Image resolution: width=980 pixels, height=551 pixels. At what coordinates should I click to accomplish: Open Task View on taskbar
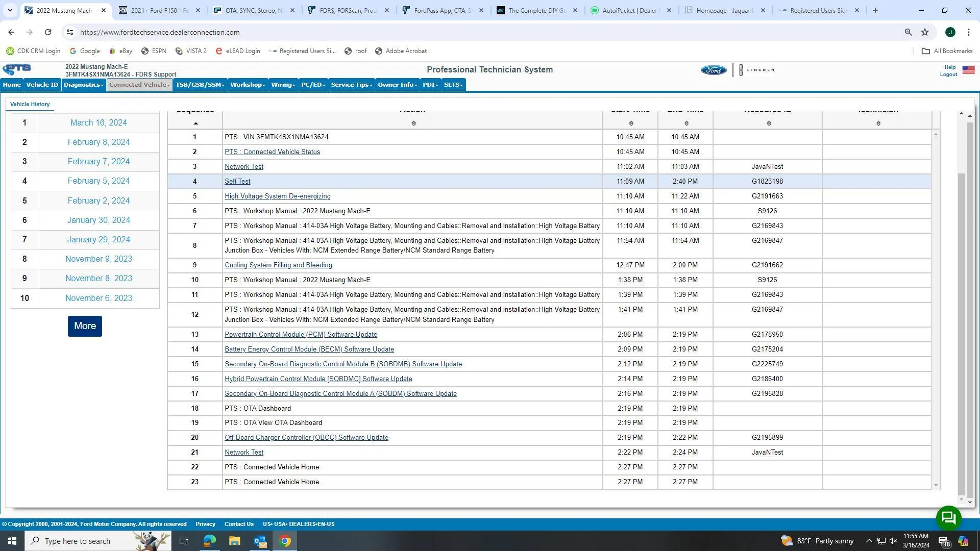coord(184,541)
